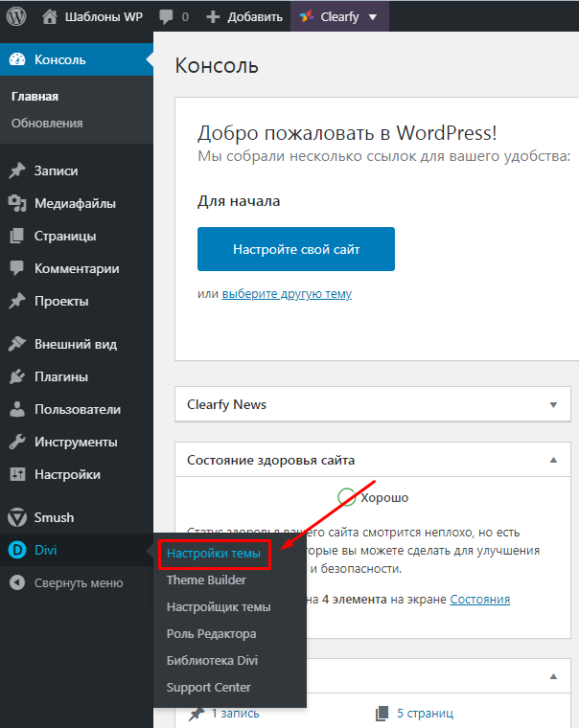Expand the Clearfy dropdown in admin bar
Image resolution: width=579 pixels, height=728 pixels.
372,16
